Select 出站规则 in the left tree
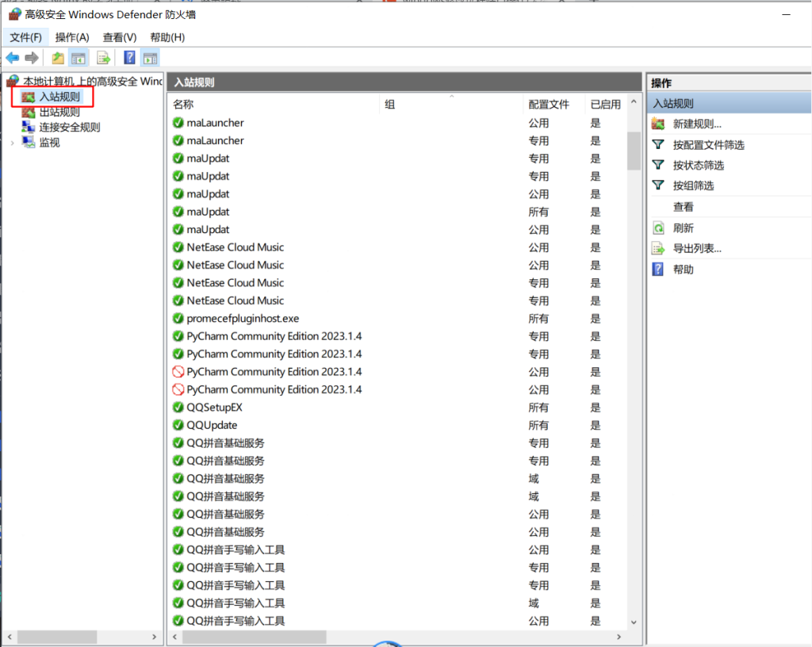This screenshot has width=812, height=647. [x=59, y=112]
